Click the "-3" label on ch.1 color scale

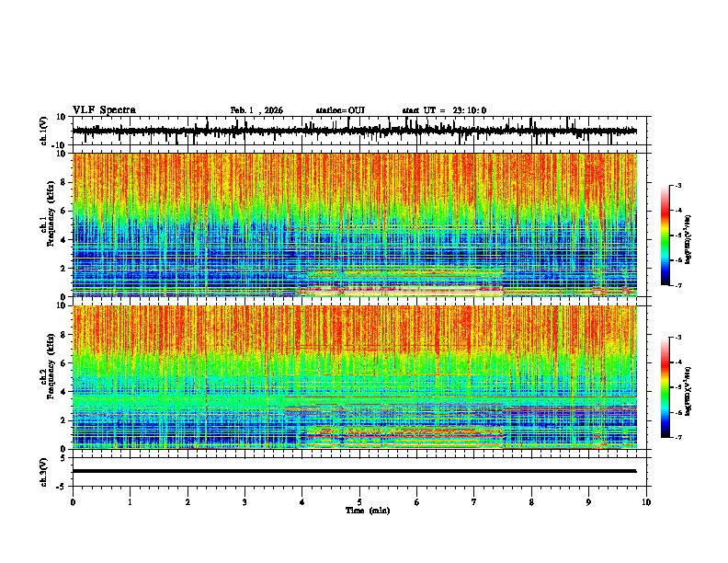point(678,186)
